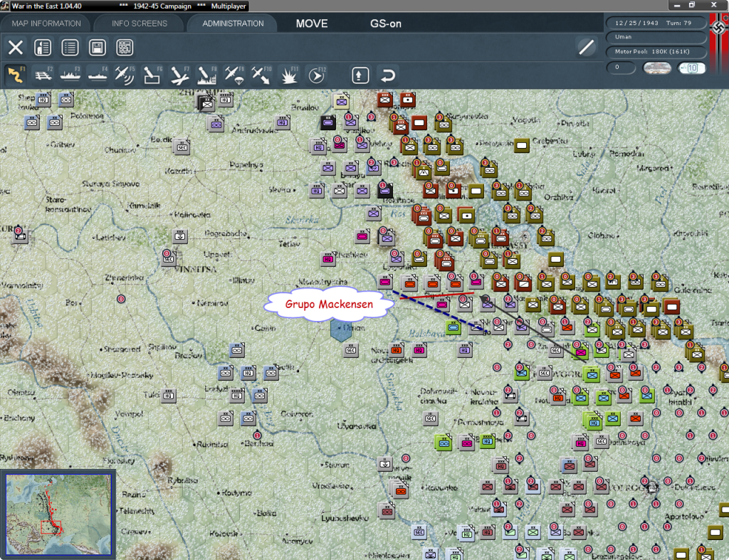Click the Motor Pool 180K (161K) readout

tap(656, 51)
